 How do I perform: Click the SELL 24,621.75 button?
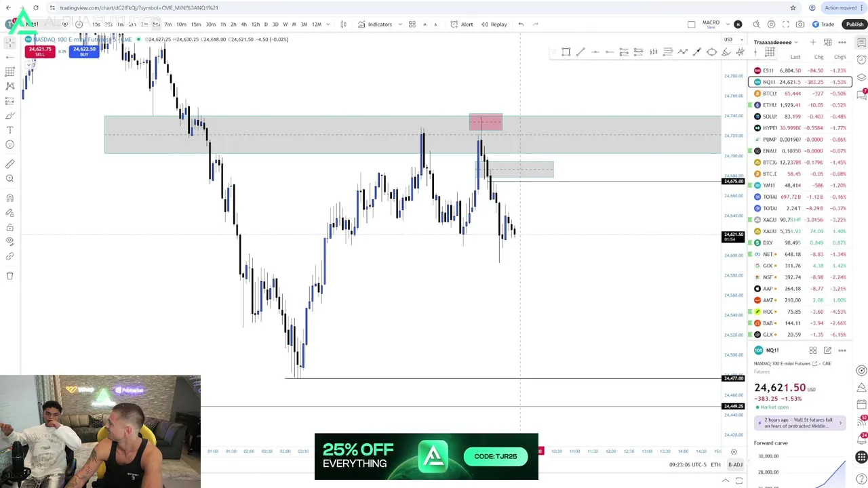pyautogui.click(x=40, y=52)
